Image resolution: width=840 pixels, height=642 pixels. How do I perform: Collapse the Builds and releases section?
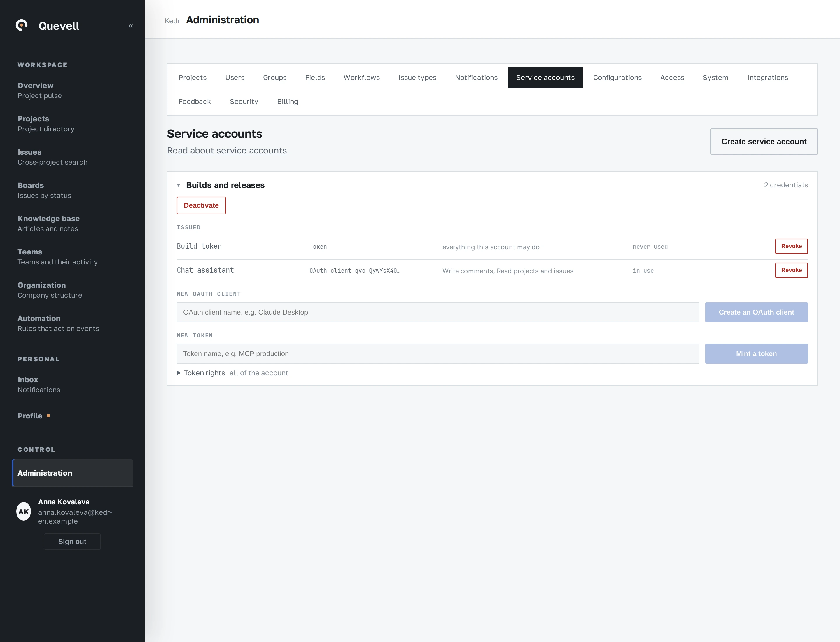tap(178, 185)
